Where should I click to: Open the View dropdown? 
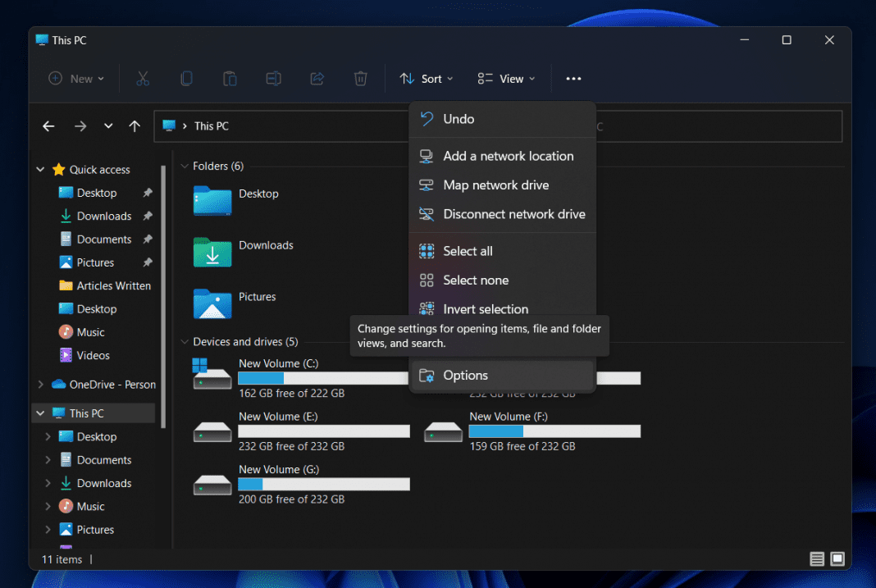506,78
